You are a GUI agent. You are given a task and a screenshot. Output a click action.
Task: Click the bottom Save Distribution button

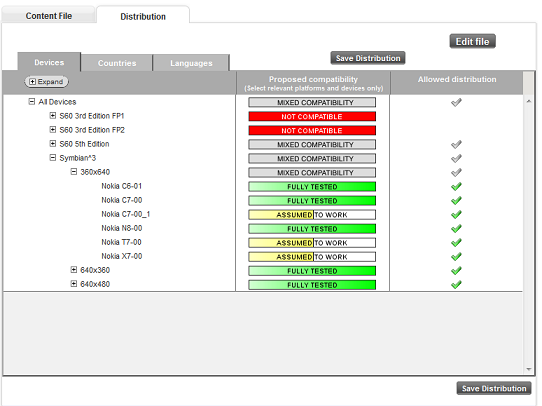(494, 388)
